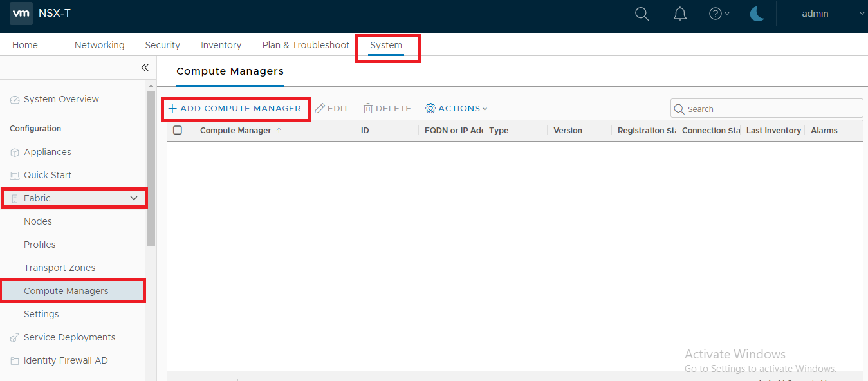
Task: Click FQDN or IP Address column header
Action: 454,130
